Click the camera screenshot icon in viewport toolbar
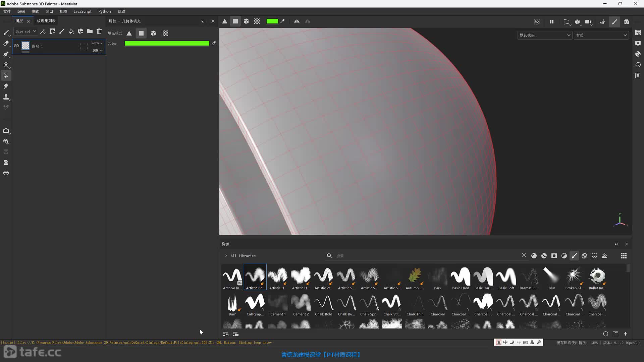 pyautogui.click(x=627, y=22)
